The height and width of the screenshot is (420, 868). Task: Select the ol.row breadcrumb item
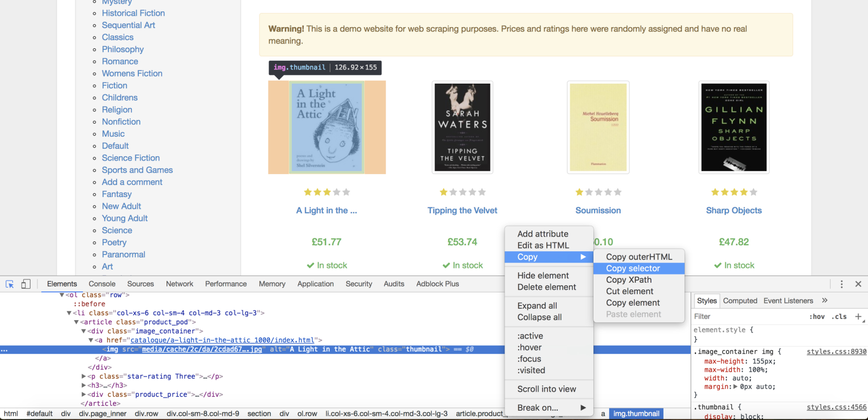coord(307,413)
